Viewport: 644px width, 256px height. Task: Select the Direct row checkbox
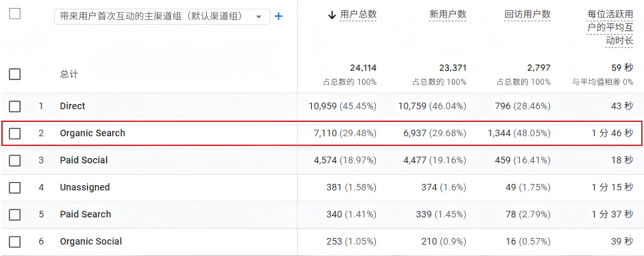click(15, 106)
